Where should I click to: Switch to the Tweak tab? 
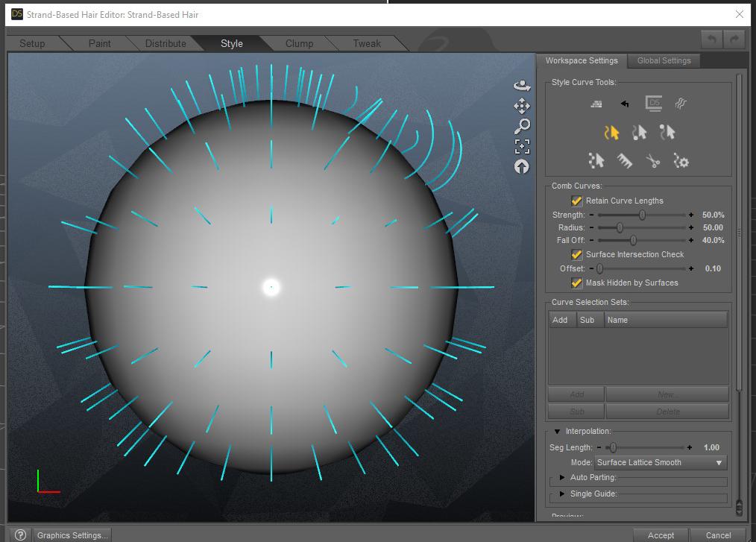366,43
